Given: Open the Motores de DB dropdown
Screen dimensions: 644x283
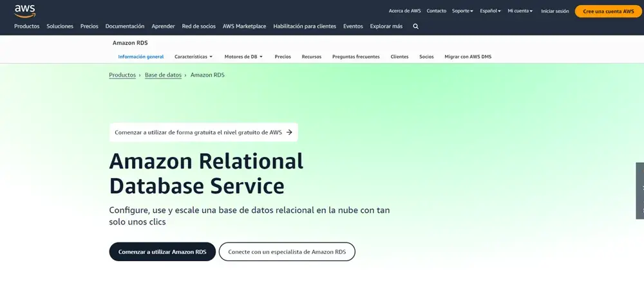Looking at the screenshot, I should (243, 57).
